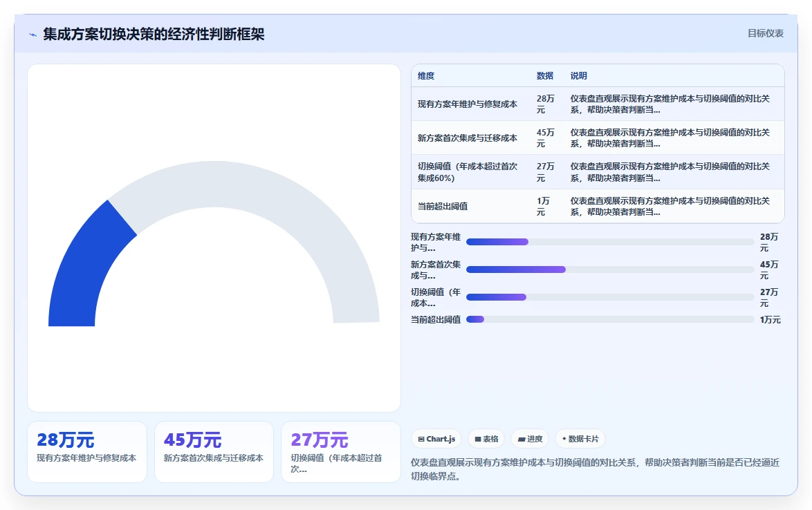Viewport: 812px width, 510px height.
Task: Click the 27万元 value in table
Action: pos(545,171)
